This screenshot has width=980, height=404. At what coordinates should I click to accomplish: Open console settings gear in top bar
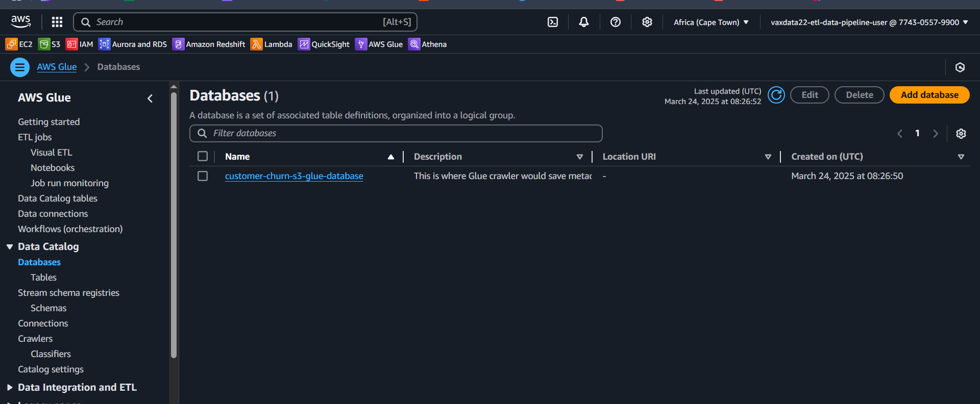coord(647,22)
